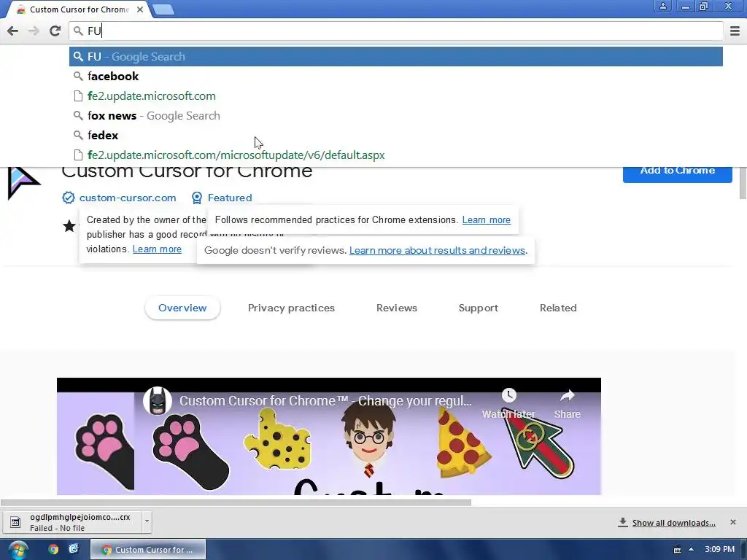
Task: Choose the 'facebook' search suggestion
Action: 396,76
